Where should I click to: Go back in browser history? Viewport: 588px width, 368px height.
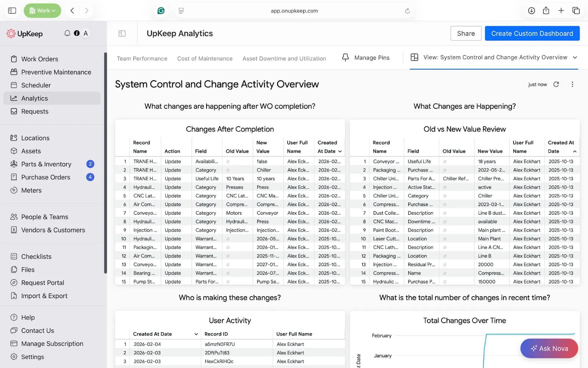click(x=72, y=11)
